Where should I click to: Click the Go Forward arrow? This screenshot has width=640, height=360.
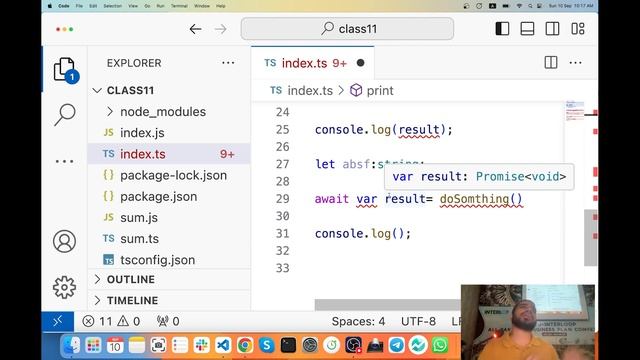coord(220,29)
